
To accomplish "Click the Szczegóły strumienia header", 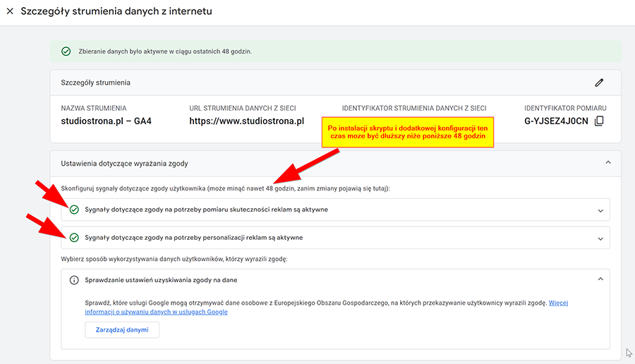I will coord(95,83).
